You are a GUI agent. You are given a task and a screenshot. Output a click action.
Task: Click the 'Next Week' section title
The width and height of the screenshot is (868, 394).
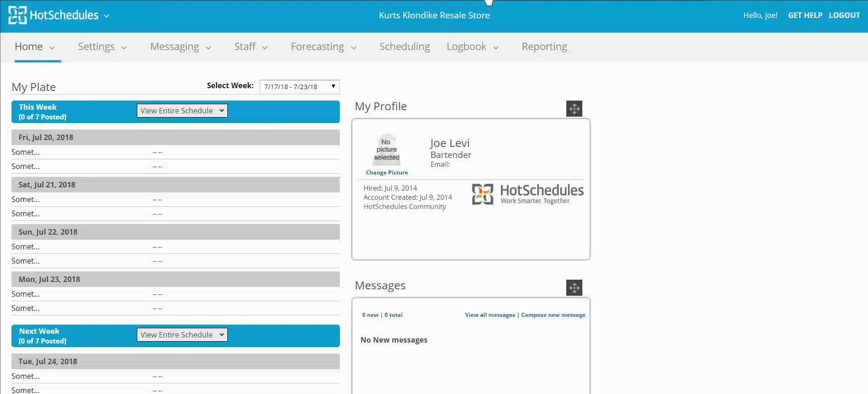[39, 331]
